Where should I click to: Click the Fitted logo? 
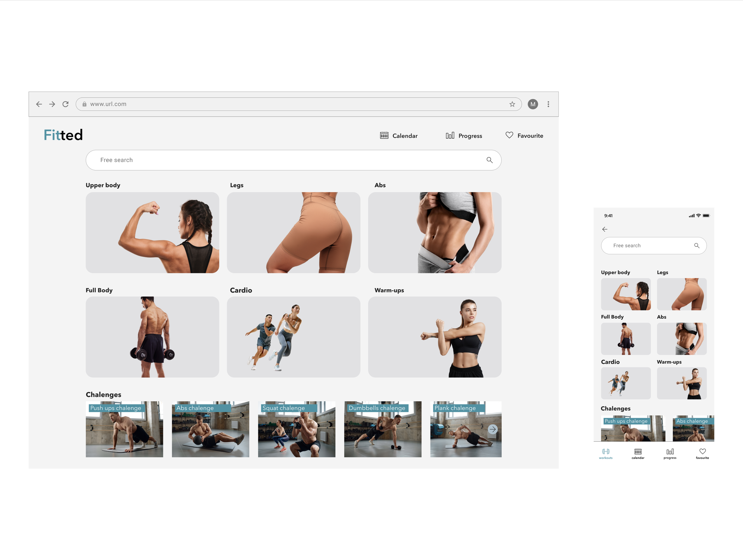tap(63, 135)
